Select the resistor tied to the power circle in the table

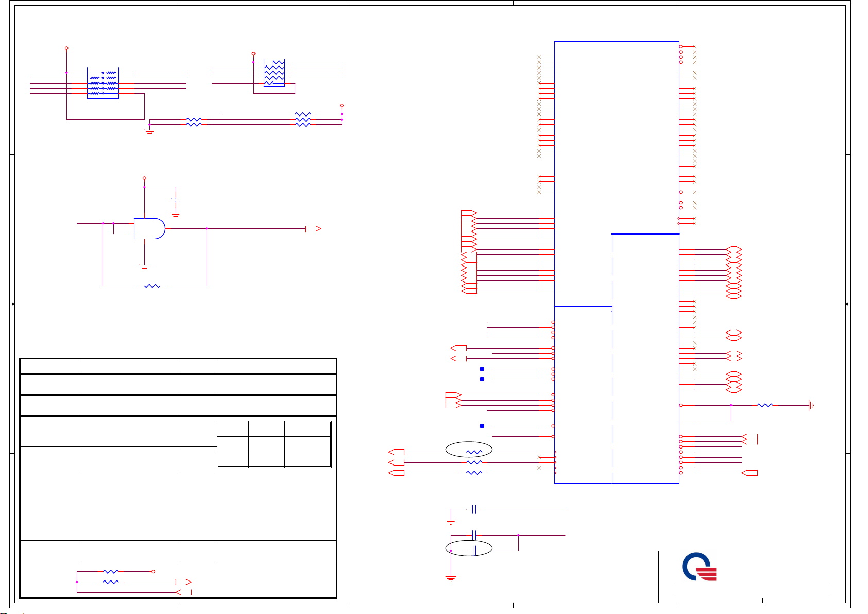[x=111, y=571]
